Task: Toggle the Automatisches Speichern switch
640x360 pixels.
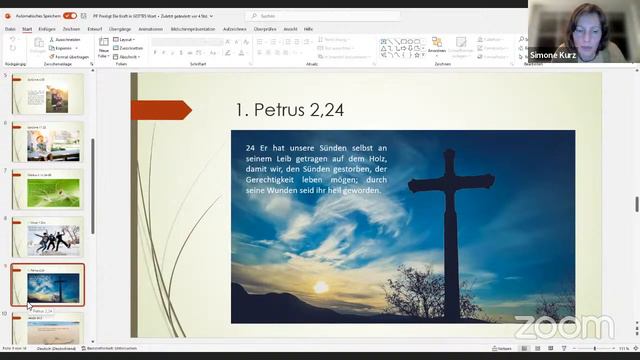Action: (70, 16)
